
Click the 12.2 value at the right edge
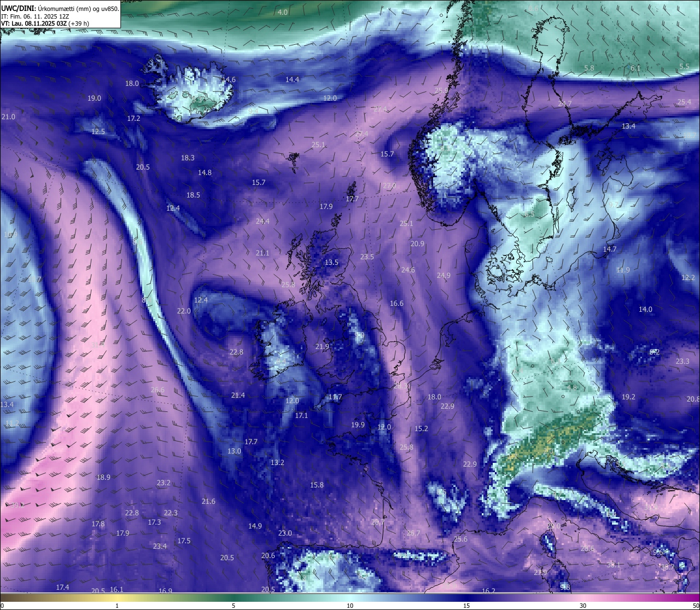pyautogui.click(x=688, y=277)
